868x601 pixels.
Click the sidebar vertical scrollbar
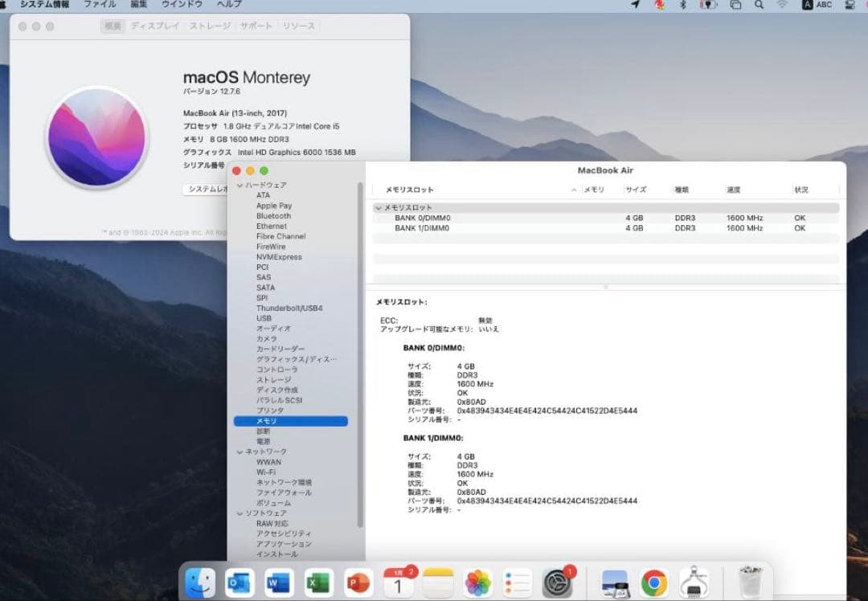tap(360, 354)
